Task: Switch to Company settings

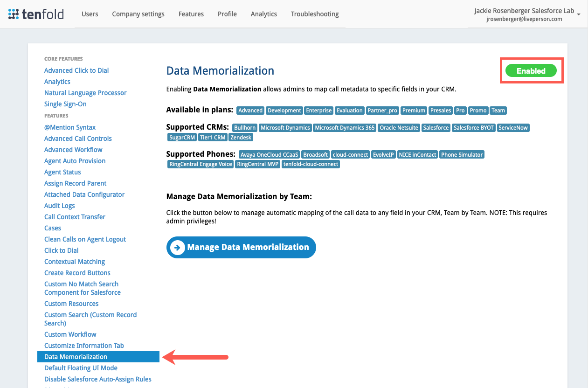Action: (138, 14)
